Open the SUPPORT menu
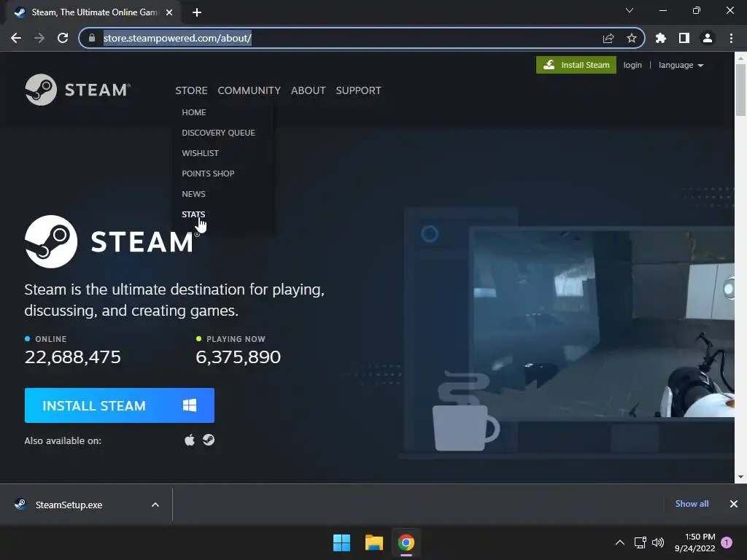Screen dimensions: 747x560 (358, 90)
